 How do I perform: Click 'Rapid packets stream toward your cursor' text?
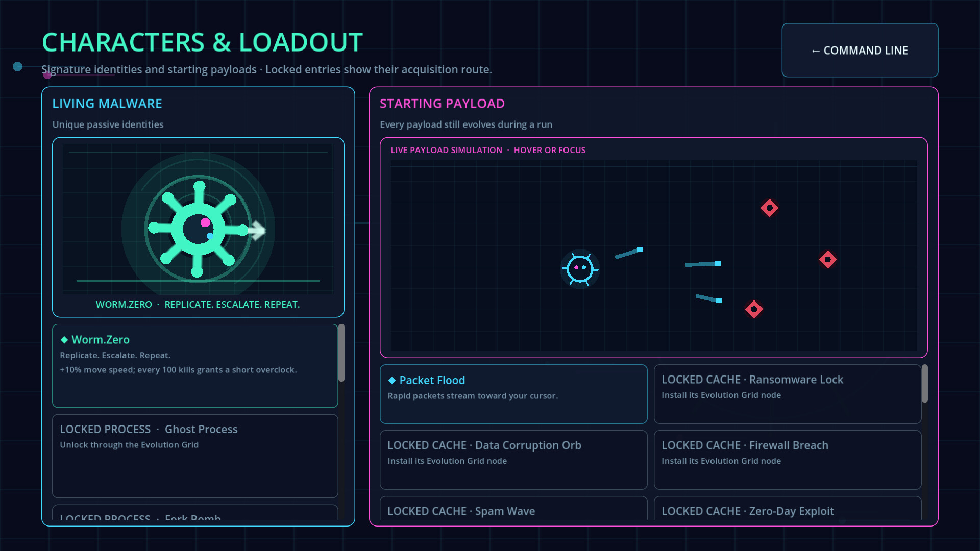473,396
